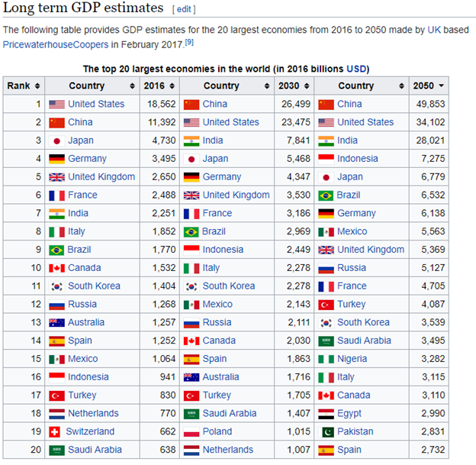Toggle sorting on the Rank column header
Screen dimensions: 476x465
(x=24, y=86)
